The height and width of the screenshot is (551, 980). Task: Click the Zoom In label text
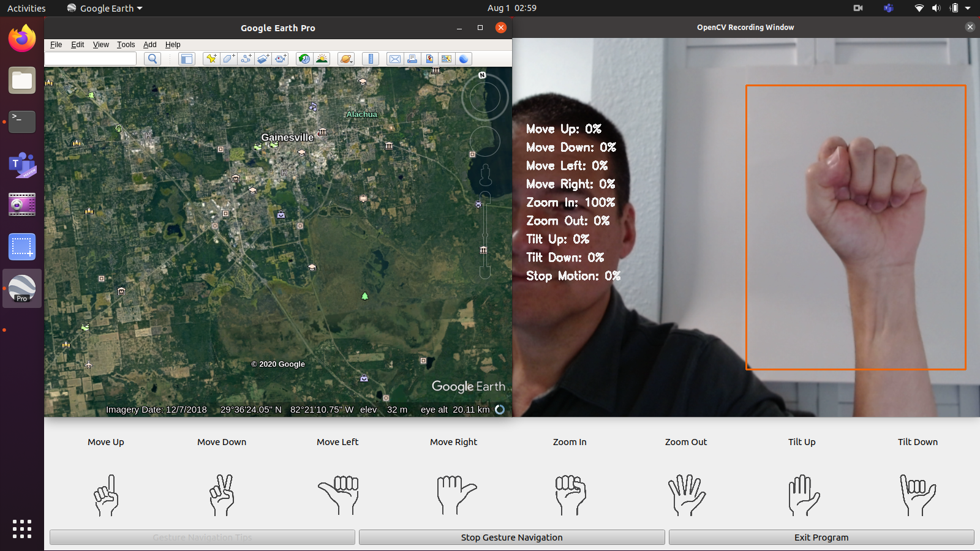(570, 442)
